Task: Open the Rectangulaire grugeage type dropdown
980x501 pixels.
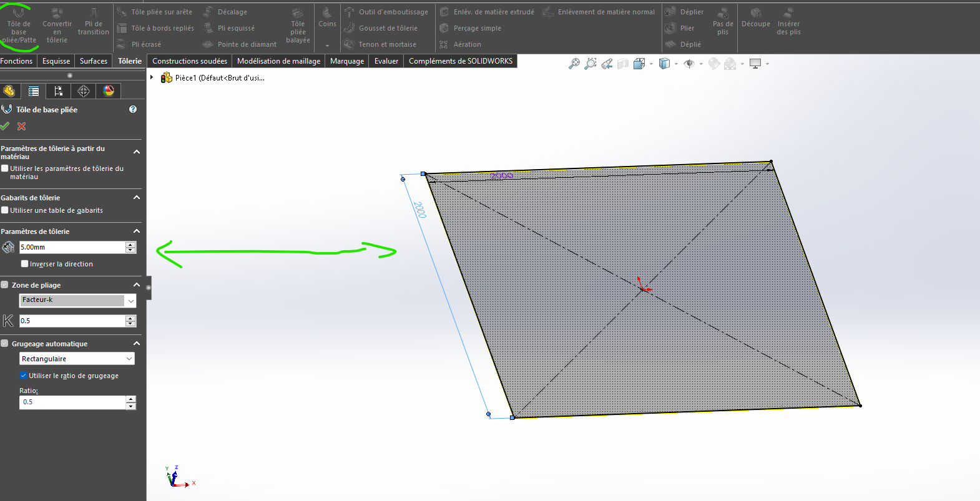Action: coord(77,359)
